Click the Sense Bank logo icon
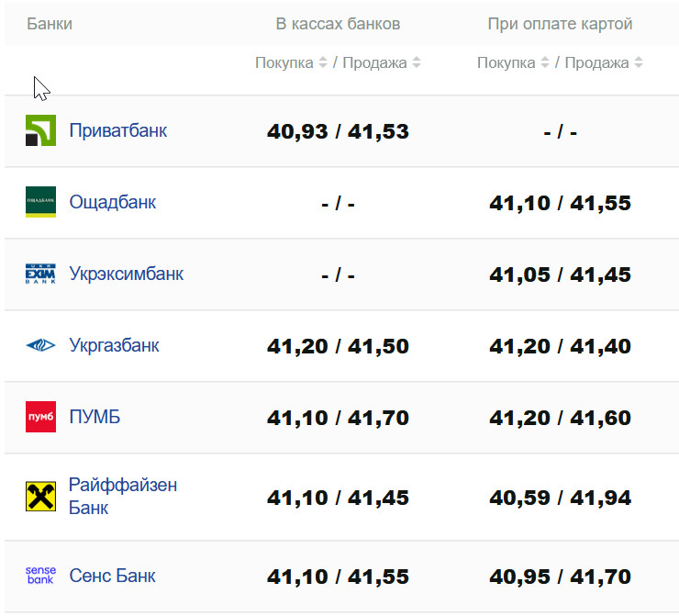Image resolution: width=679 pixels, height=616 pixels. tap(40, 576)
